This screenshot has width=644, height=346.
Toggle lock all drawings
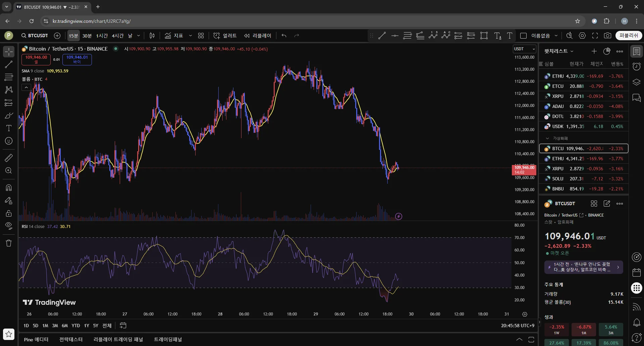[9, 214]
